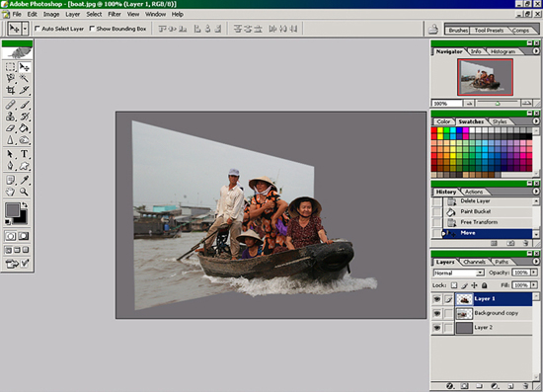This screenshot has width=543, height=392.
Task: Select the Type tool
Action: 24,154
